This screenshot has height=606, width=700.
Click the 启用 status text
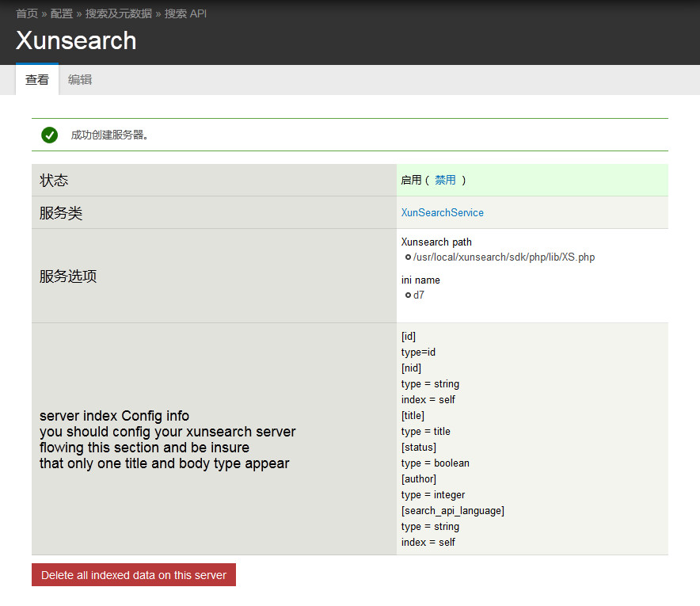coord(411,180)
